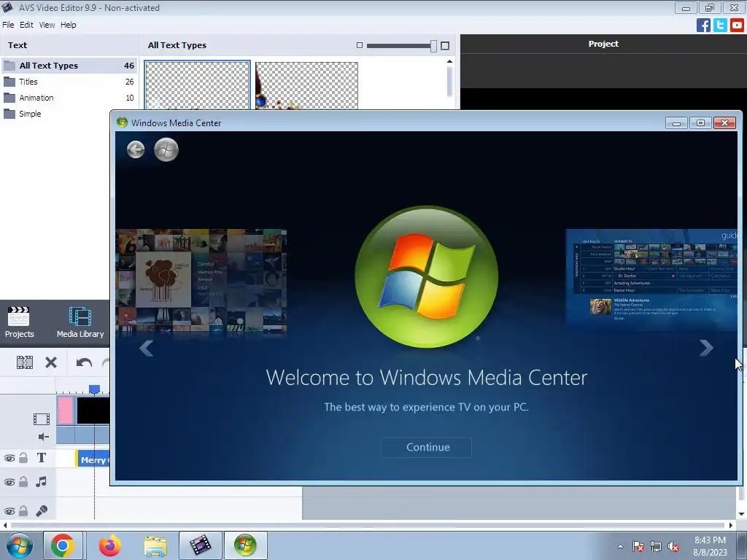Click the timeline horizontal scroll right arrow
The width and height of the screenshot is (747, 560).
pyautogui.click(x=731, y=525)
